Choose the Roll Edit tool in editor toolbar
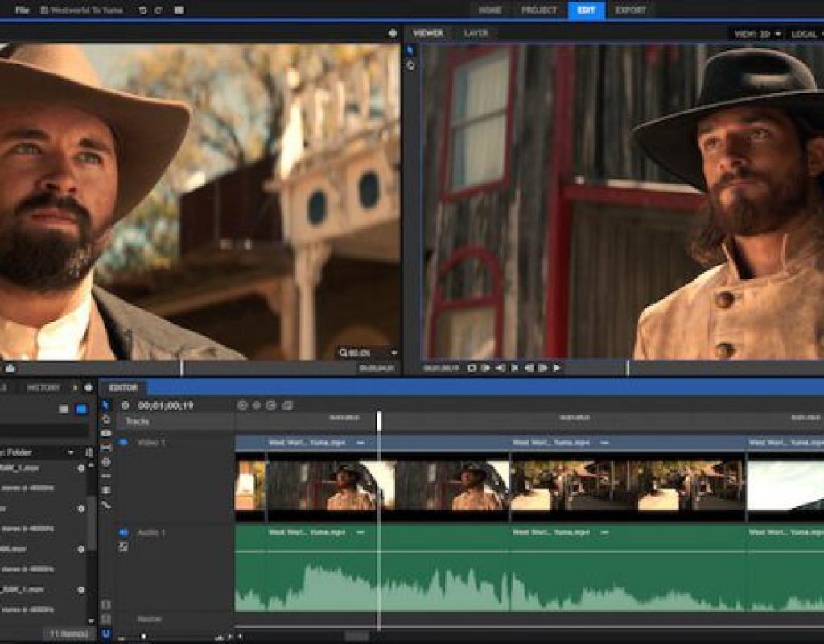 point(105,490)
